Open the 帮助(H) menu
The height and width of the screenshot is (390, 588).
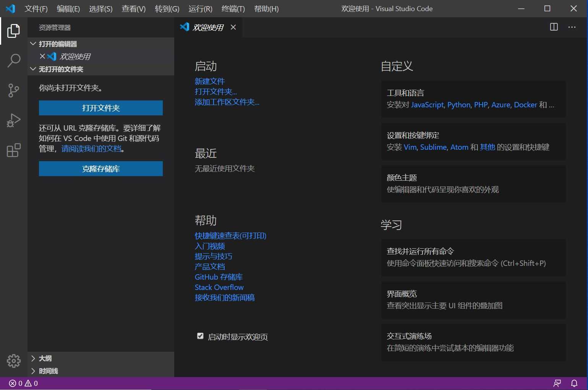pyautogui.click(x=266, y=8)
